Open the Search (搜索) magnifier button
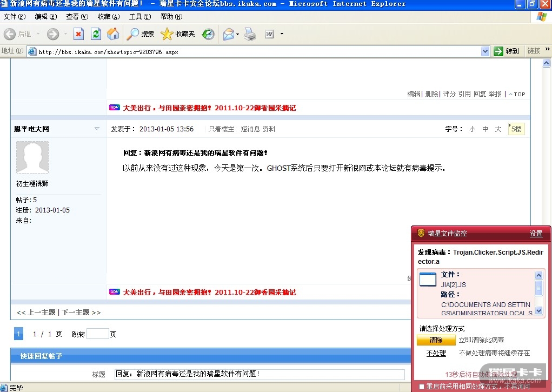552x392 pixels. (140, 34)
